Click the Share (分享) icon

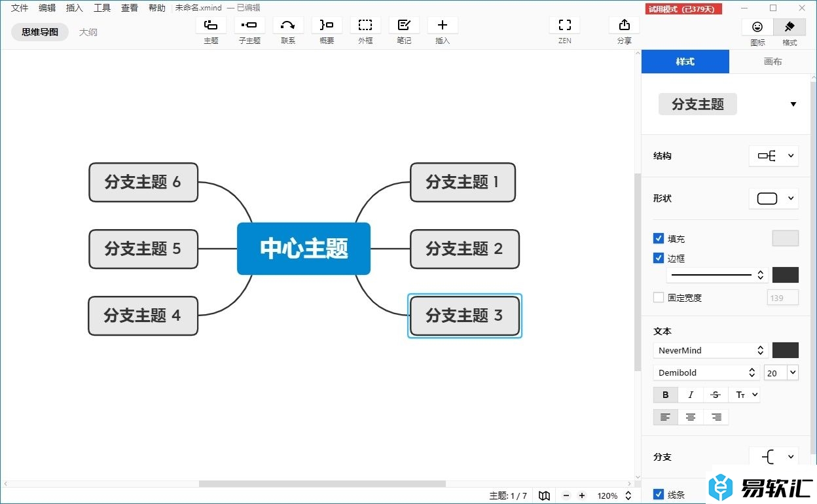(625, 26)
